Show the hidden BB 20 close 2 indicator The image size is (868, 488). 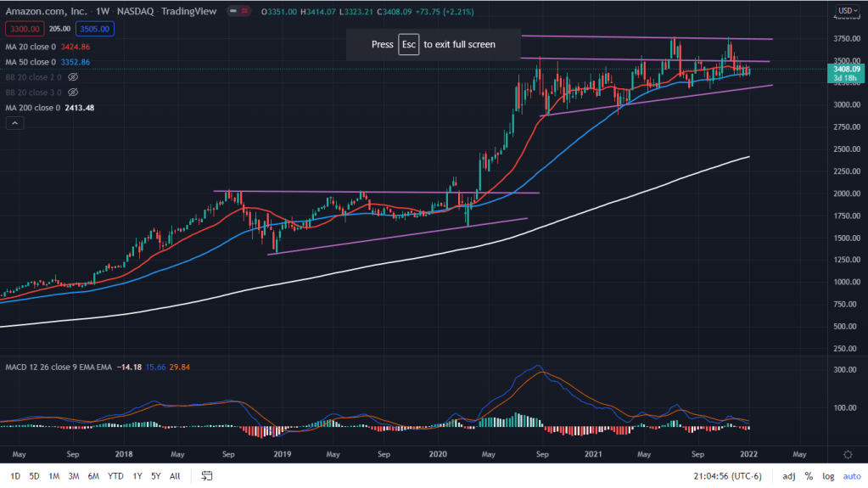74,76
